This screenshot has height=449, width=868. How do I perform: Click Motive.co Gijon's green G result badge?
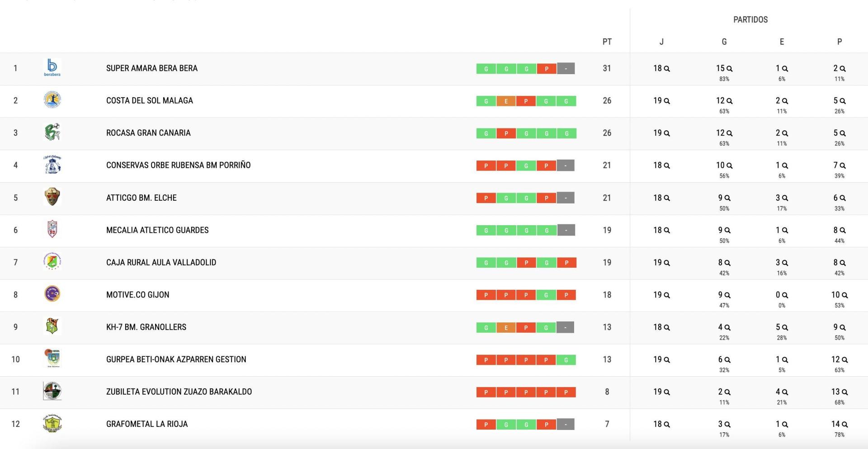point(547,295)
